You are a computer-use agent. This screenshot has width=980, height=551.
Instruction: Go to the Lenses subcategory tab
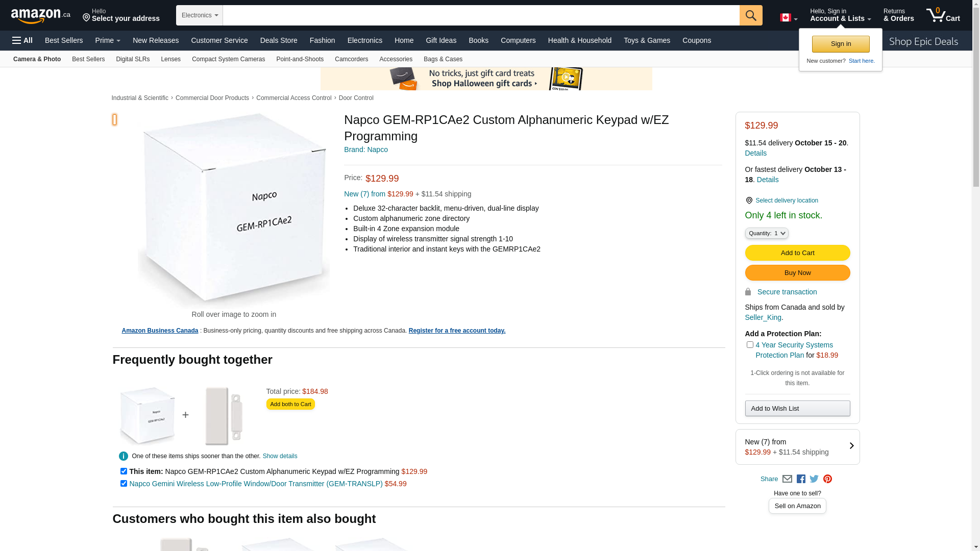(x=170, y=59)
